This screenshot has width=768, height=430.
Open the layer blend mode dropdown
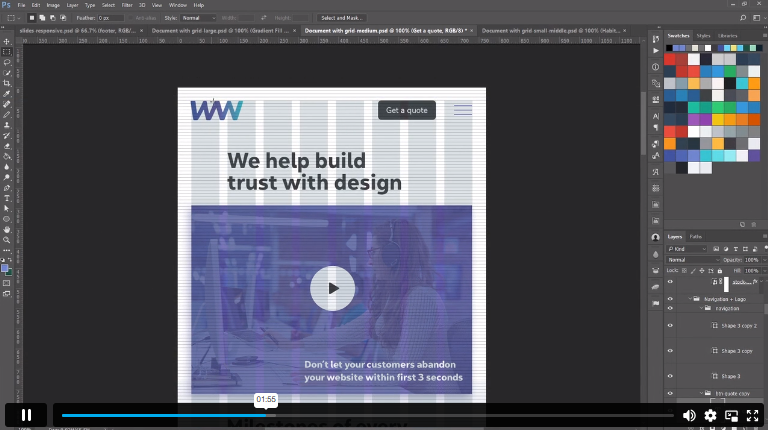pyautogui.click(x=694, y=260)
